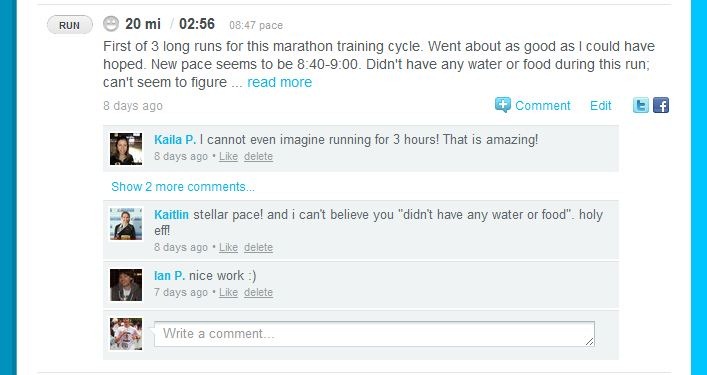707x375 pixels.
Task: Click the comment box resize handle
Action: (589, 342)
